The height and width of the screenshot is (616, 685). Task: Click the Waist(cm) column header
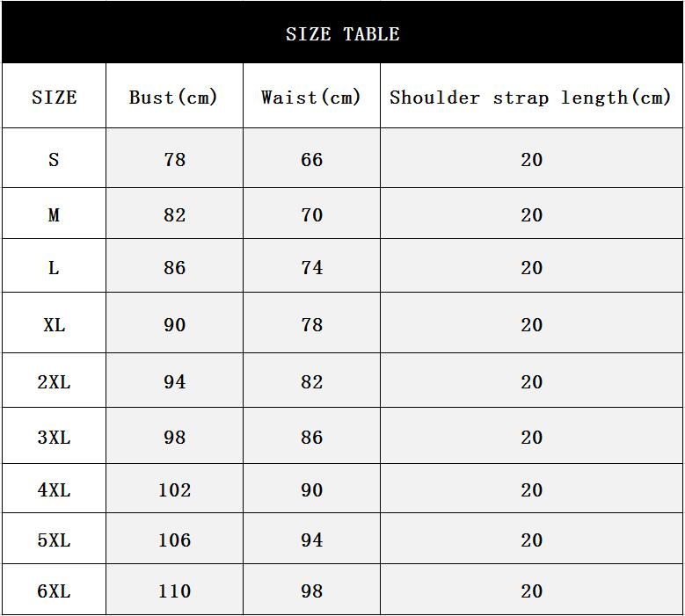point(311,98)
